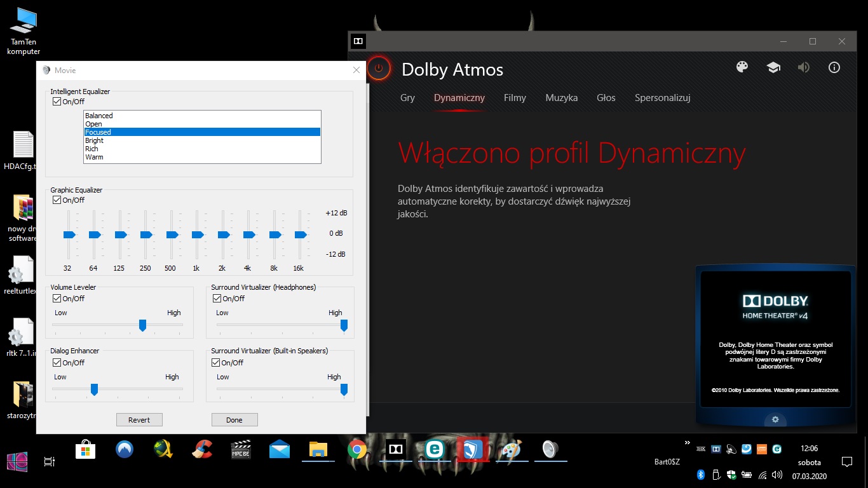This screenshot has width=868, height=488.
Task: Click the taskbar clock showing 12:06
Action: [810, 449]
